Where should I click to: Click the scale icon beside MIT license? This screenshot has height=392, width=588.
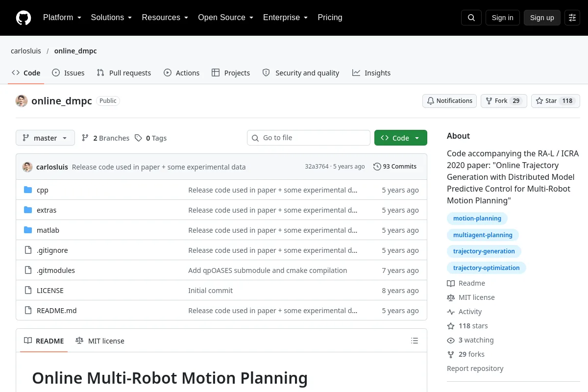click(451, 297)
